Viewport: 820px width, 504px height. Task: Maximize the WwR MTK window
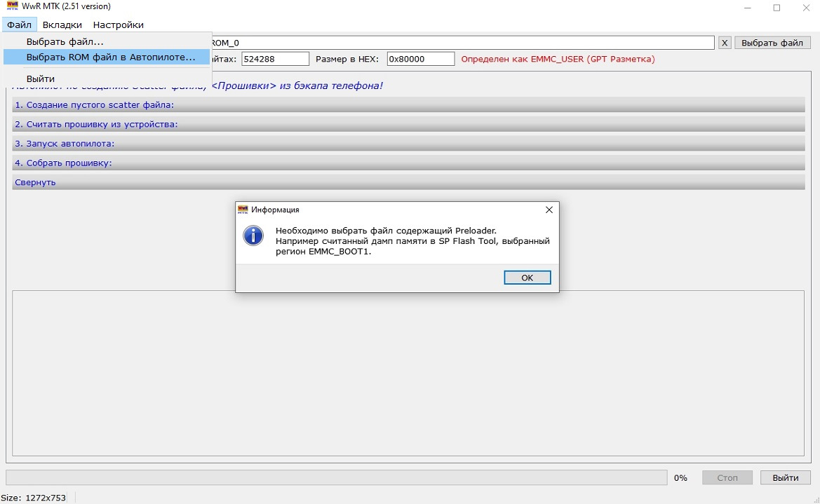click(x=777, y=7)
